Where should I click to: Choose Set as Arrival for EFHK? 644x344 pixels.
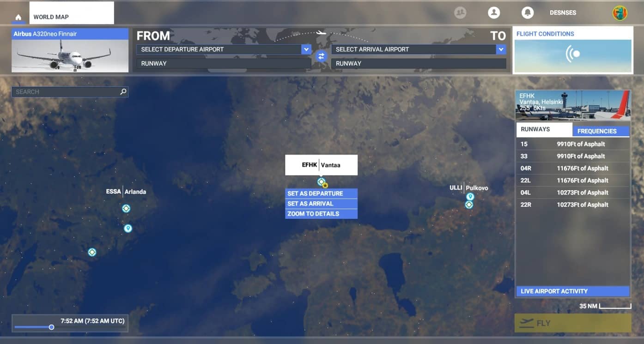click(x=321, y=204)
